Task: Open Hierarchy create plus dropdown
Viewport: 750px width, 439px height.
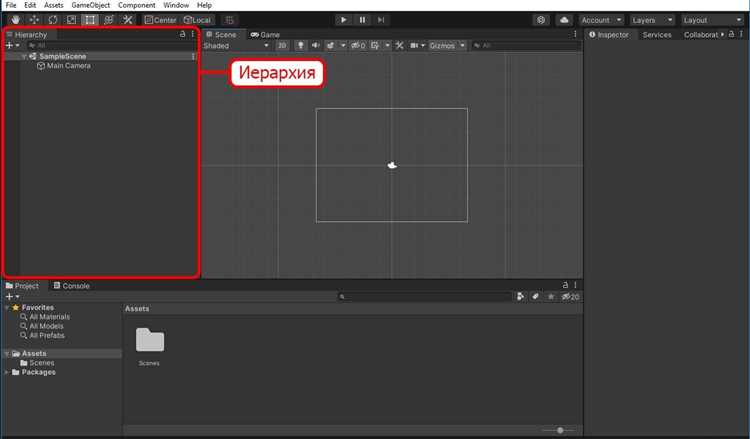Action: pyautogui.click(x=12, y=45)
